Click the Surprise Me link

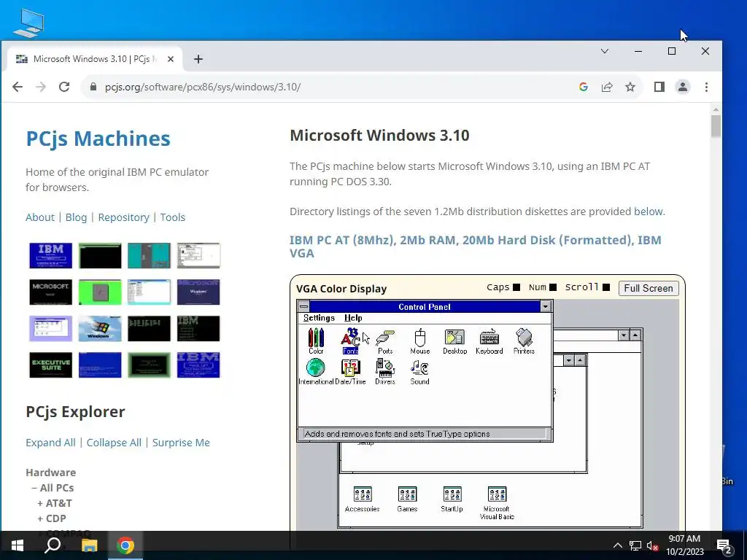[x=181, y=443]
